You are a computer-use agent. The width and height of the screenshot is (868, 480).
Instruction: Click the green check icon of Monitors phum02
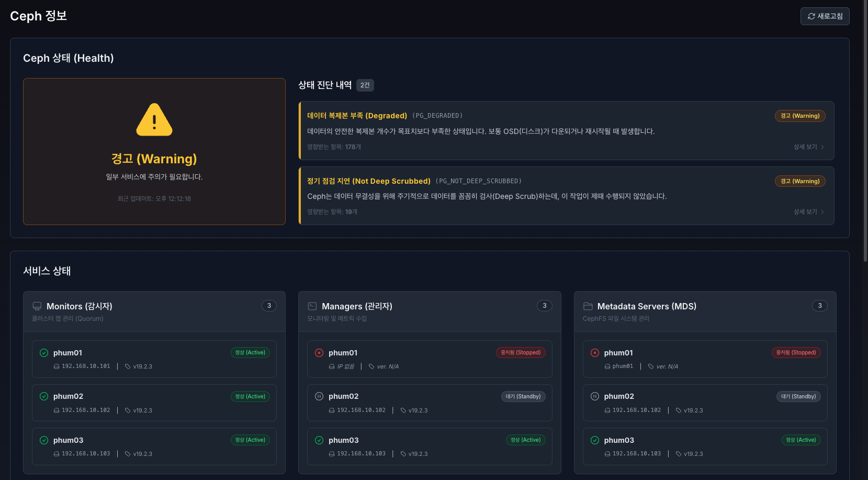44,396
